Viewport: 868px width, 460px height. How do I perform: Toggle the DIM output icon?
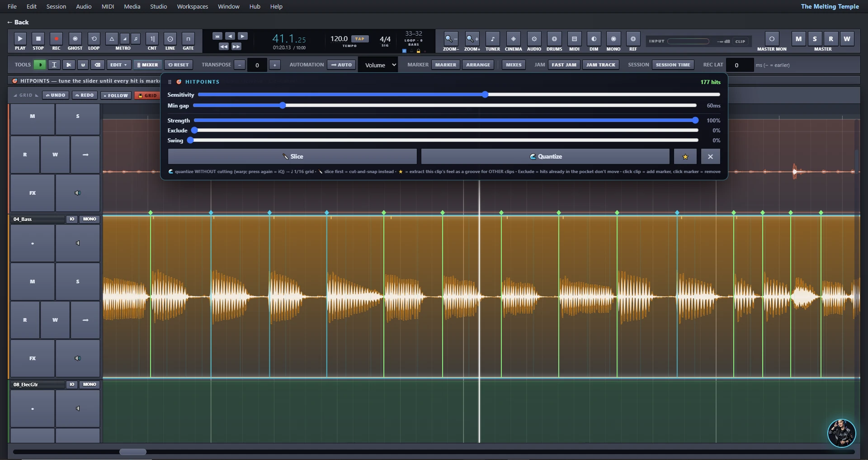(x=594, y=39)
